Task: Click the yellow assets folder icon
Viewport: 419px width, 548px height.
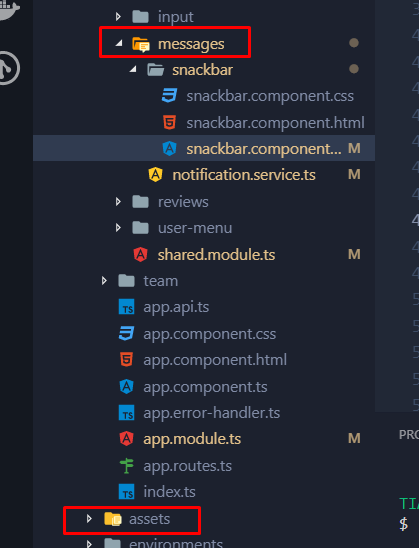Action: coord(113,519)
